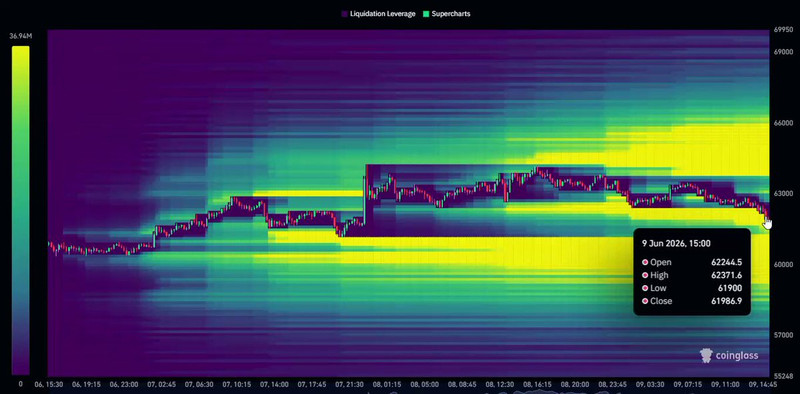This screenshot has width=800, height=394.
Task: Click the 09, 14:45 time axis label
Action: pos(762,384)
